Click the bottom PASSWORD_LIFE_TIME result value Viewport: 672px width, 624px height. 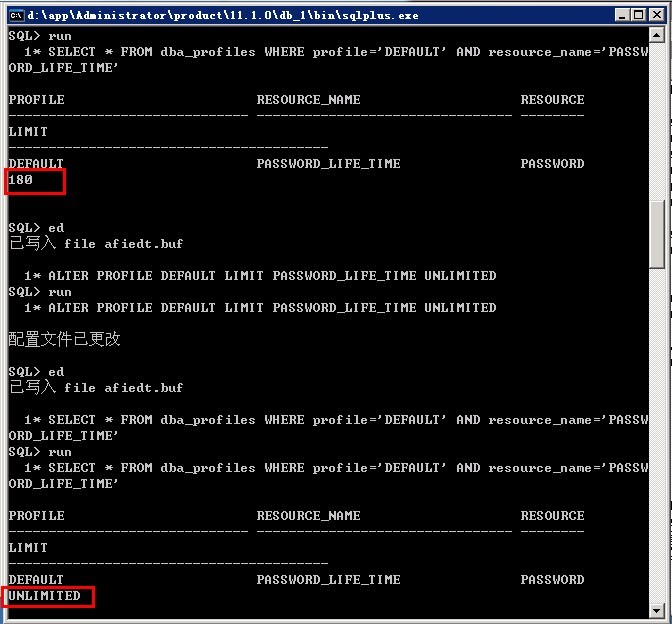(328, 580)
